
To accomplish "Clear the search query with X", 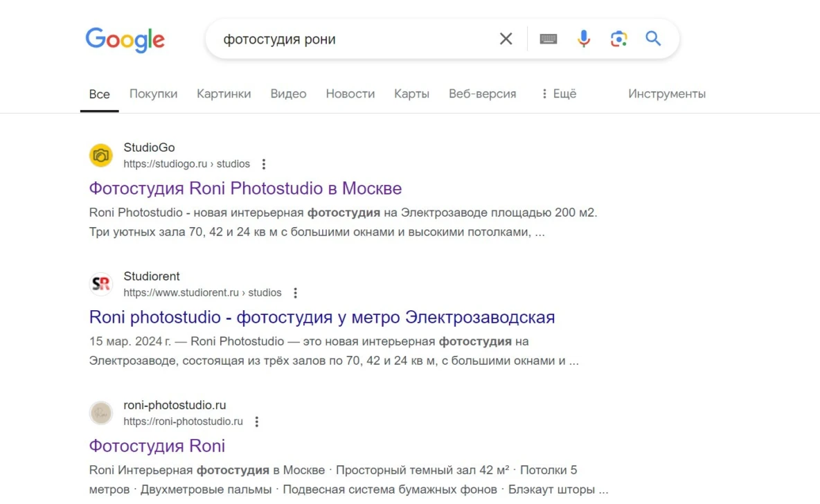I will click(x=506, y=39).
